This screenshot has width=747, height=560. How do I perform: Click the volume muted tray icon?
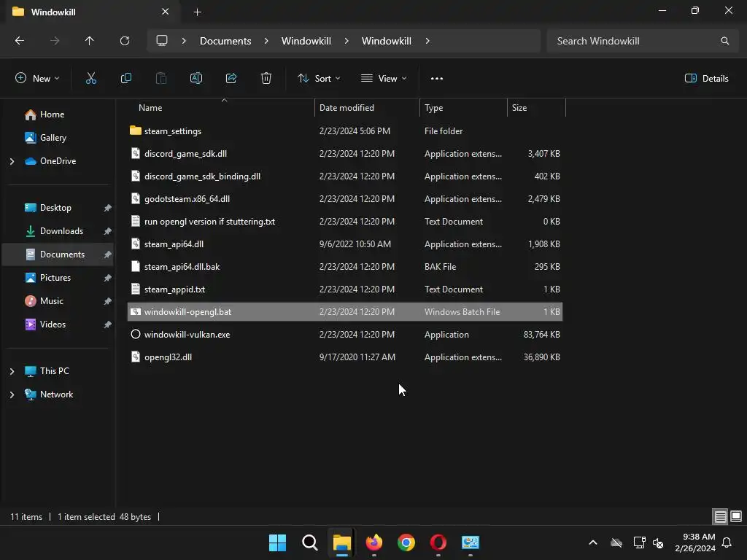pos(658,542)
